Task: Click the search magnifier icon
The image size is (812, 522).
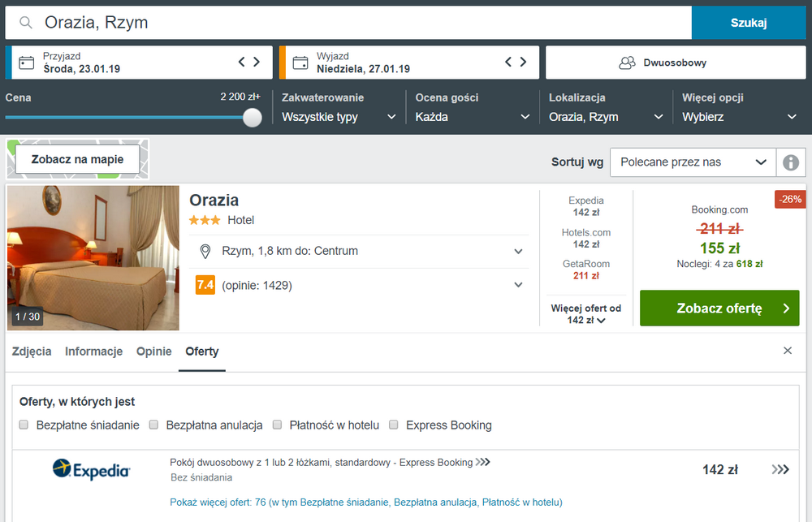Action: coord(26,22)
